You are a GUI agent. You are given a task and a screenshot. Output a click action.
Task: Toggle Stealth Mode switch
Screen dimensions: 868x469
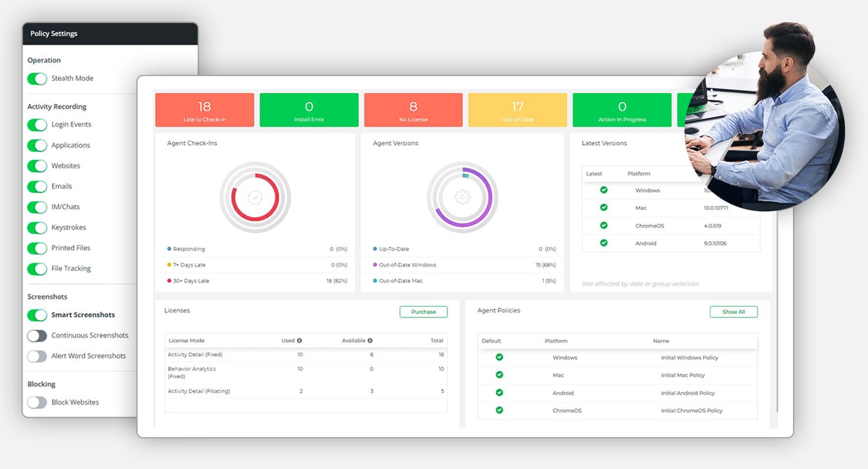tap(37, 78)
